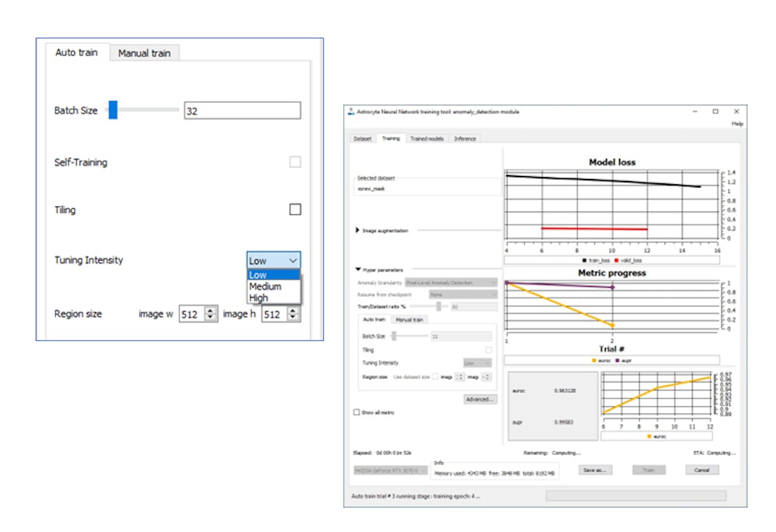Enable the Tiling checkbox
Screen dimensions: 776x532
[295, 209]
